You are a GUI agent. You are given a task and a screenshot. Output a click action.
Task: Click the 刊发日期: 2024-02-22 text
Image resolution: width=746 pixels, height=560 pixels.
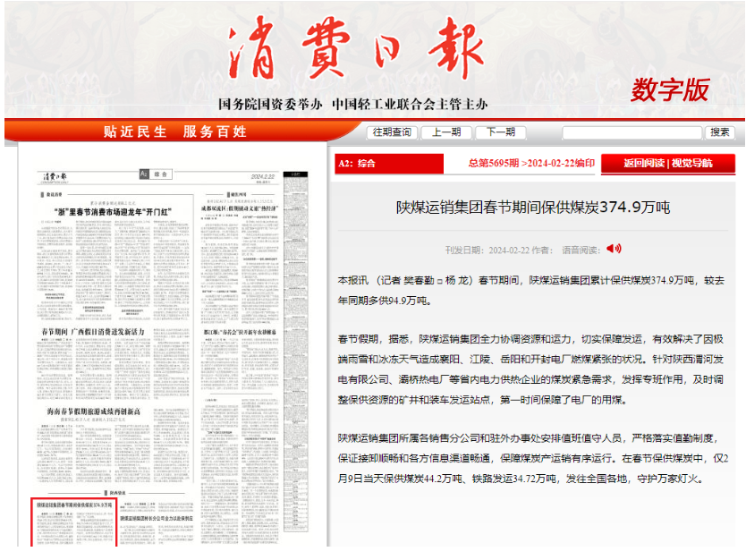point(487,250)
